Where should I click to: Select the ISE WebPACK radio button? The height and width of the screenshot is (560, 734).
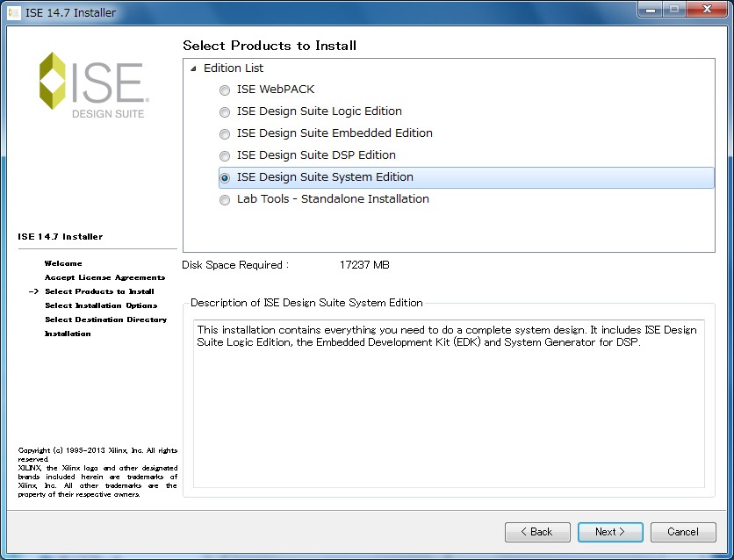pyautogui.click(x=225, y=90)
